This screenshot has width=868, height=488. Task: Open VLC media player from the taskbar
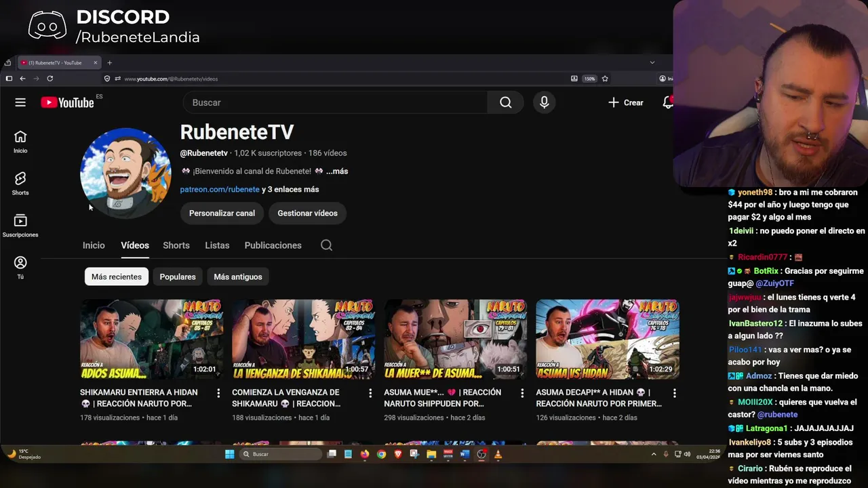click(498, 454)
